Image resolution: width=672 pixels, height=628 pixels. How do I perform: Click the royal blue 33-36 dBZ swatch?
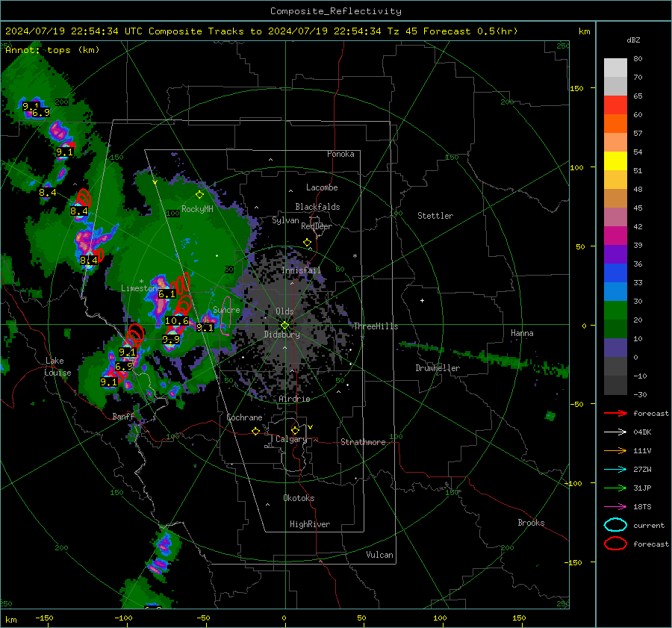pyautogui.click(x=615, y=273)
